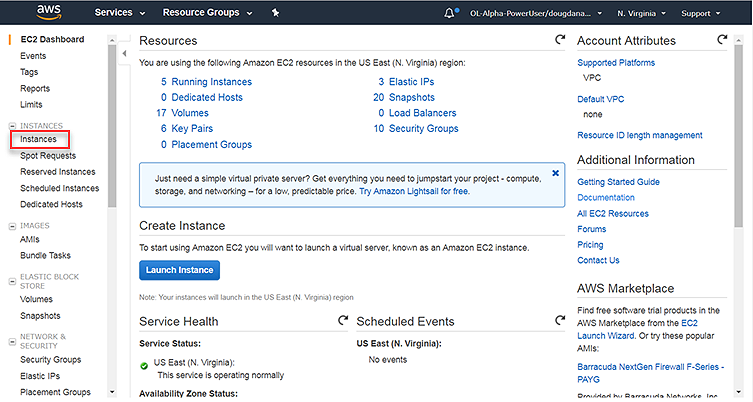Click the main page vertical scrollbar thumb
The height and width of the screenshot is (402, 753).
pos(739,136)
